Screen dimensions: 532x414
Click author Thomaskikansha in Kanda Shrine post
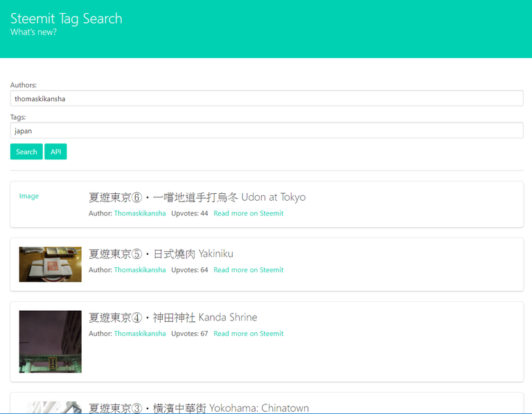point(140,334)
